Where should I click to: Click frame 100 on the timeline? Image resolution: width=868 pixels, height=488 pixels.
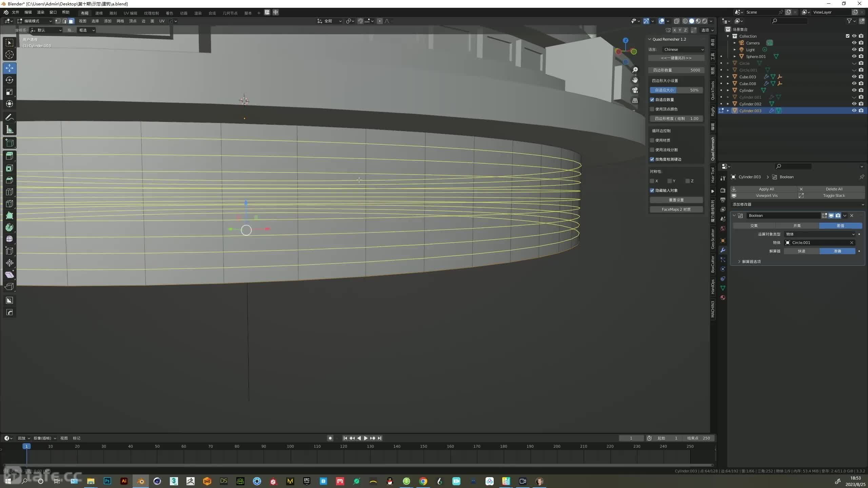tap(290, 446)
